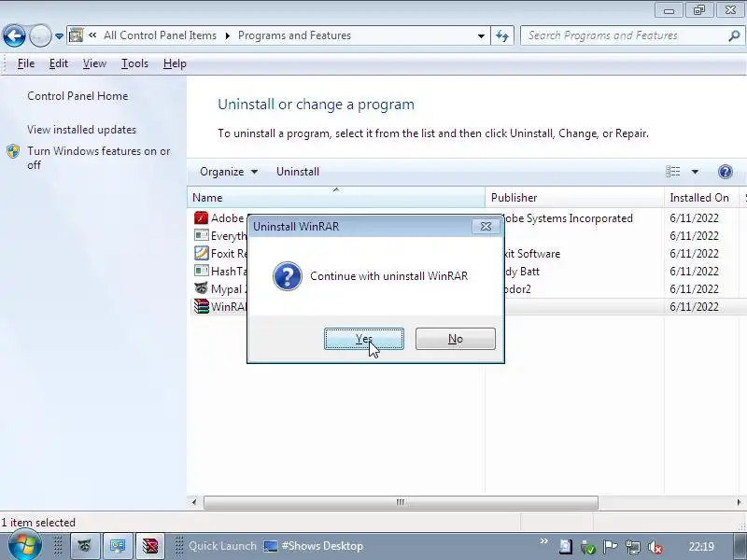Click Foxit Software publisher text
Viewport: 747px width, 560px height.
coord(532,253)
